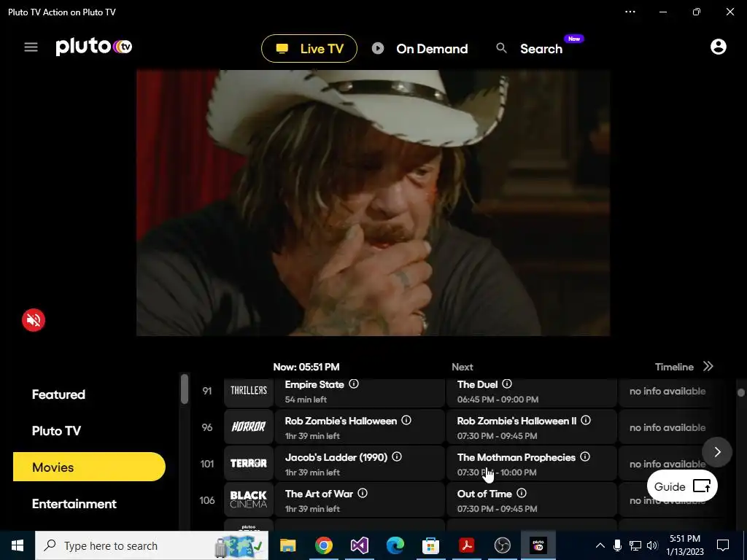The height and width of the screenshot is (560, 747).
Task: Open the On Demand tab
Action: 419,49
